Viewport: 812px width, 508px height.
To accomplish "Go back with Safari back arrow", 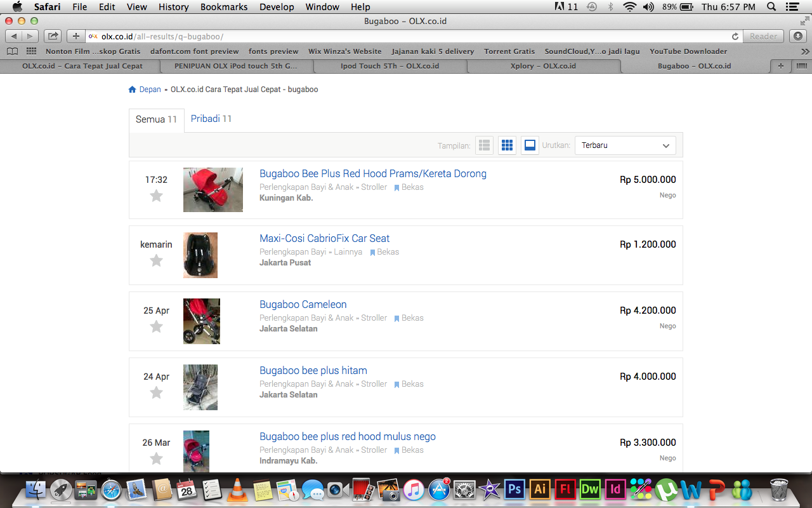I will tap(13, 37).
